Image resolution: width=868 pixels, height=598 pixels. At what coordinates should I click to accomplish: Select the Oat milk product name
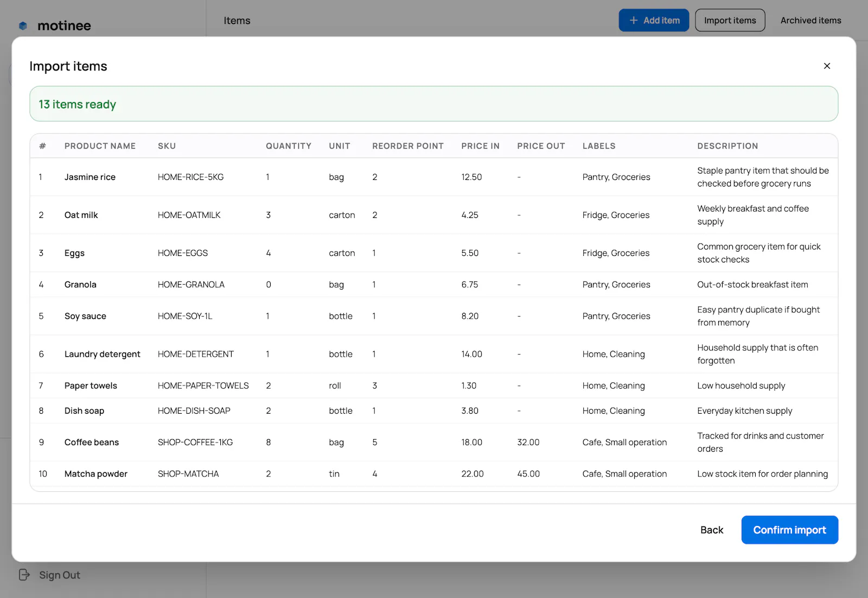(x=81, y=215)
